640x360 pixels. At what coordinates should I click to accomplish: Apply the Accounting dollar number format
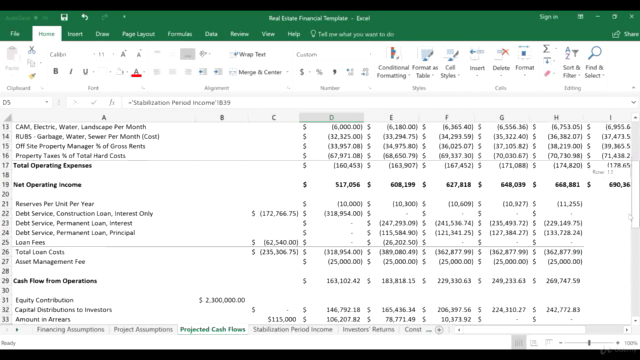(302, 72)
